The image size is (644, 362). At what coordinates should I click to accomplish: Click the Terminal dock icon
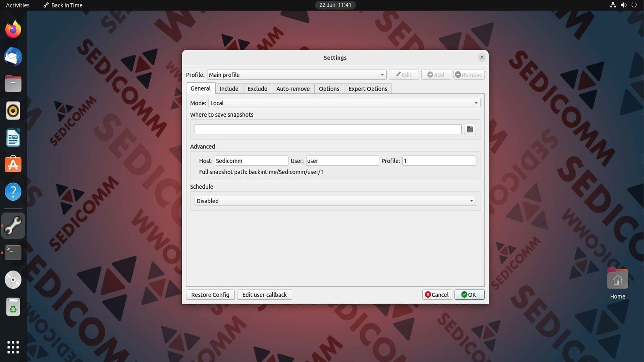(x=13, y=252)
